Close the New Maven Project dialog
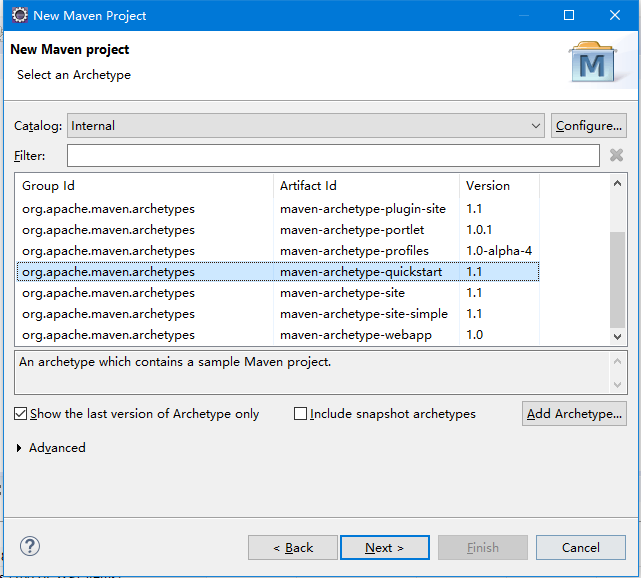The image size is (641, 578). coord(615,15)
